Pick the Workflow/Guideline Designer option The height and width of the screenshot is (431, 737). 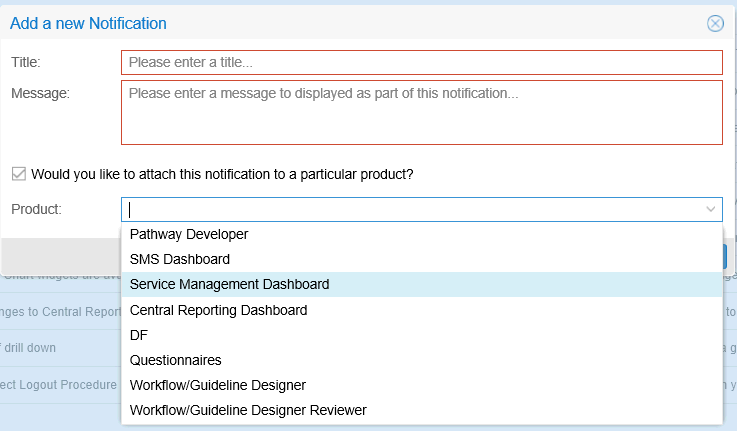[217, 385]
